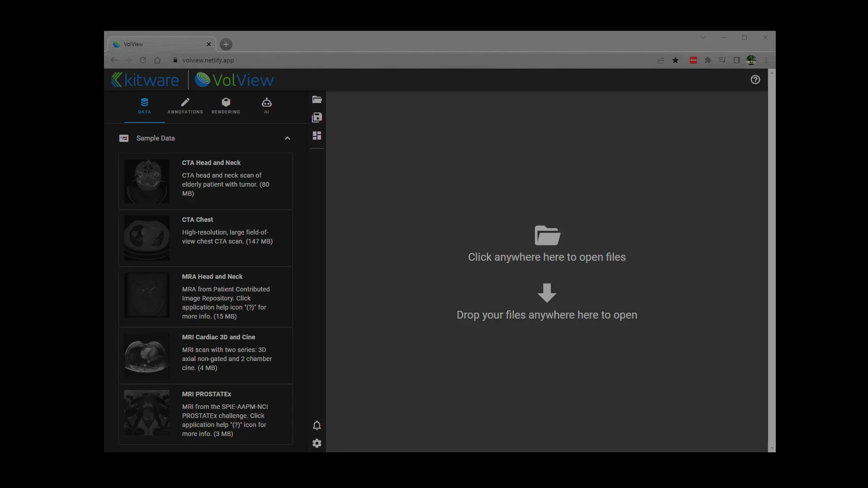This screenshot has height=488, width=868.
Task: Click the browser reload icon
Action: tap(143, 60)
